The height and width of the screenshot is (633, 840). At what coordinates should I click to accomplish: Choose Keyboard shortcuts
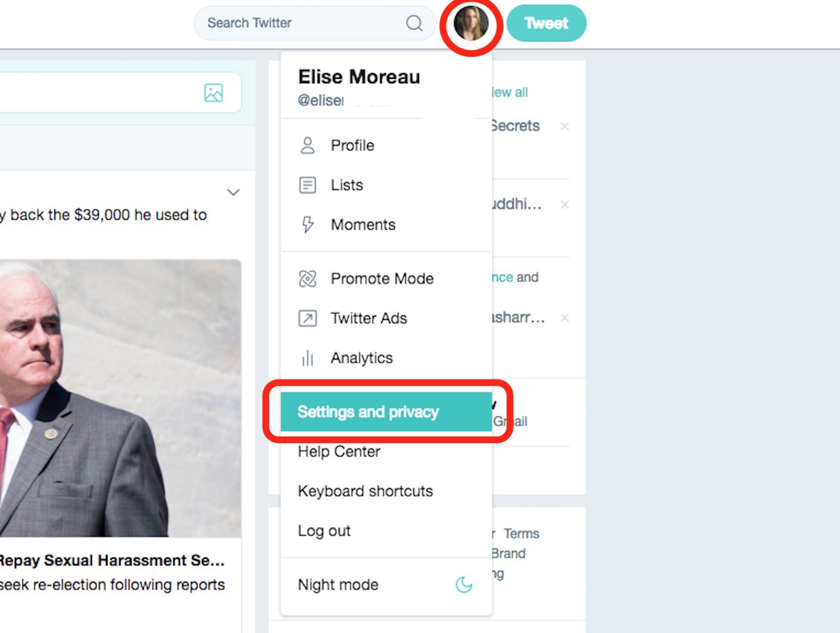pyautogui.click(x=365, y=491)
